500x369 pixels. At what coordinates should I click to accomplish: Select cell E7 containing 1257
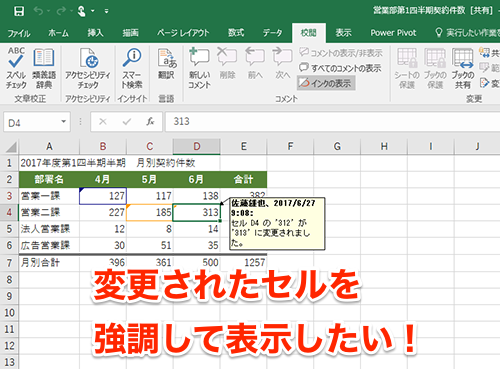tap(244, 263)
